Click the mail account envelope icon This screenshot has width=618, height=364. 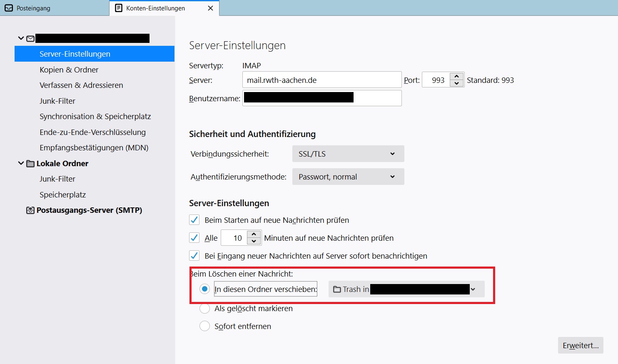click(30, 39)
